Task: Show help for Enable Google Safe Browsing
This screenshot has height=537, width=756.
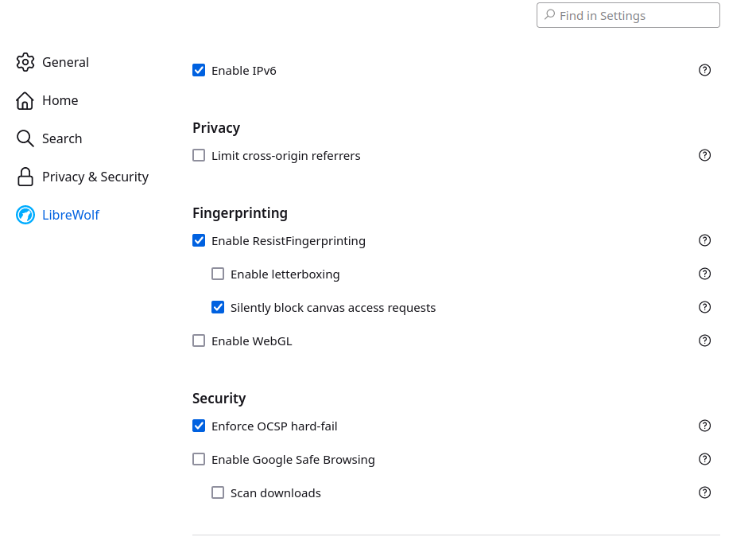Action: click(704, 459)
